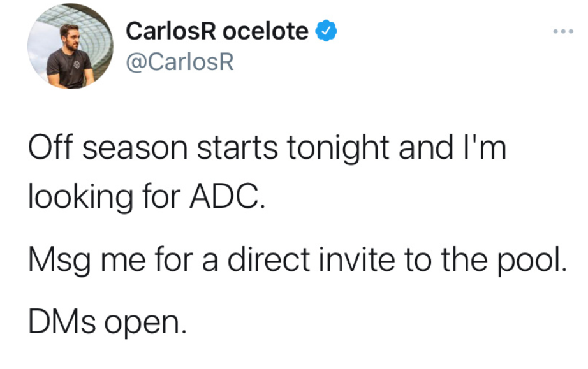Click the word 'DMs' in the tweet
The height and width of the screenshot is (369, 588).
(x=62, y=322)
